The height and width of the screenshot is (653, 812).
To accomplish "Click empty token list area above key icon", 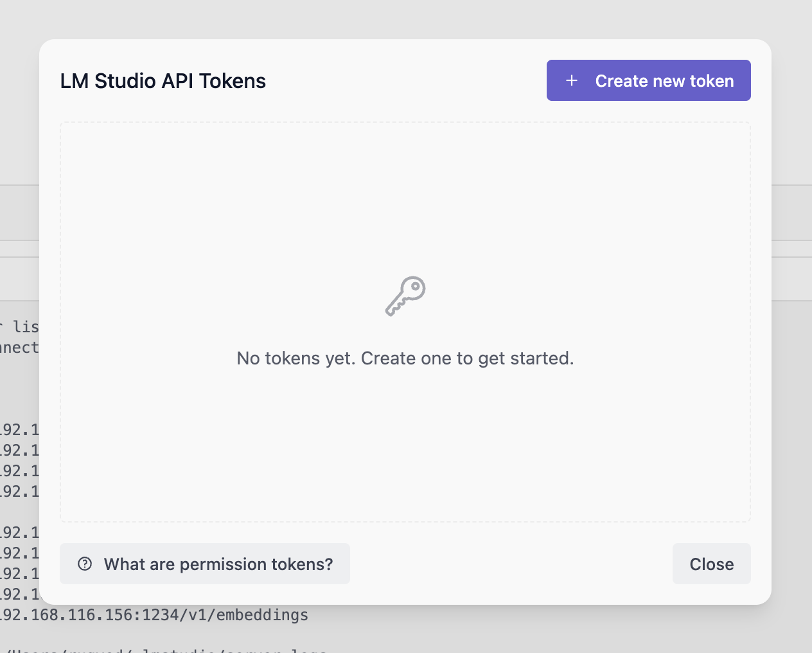I will [x=405, y=193].
